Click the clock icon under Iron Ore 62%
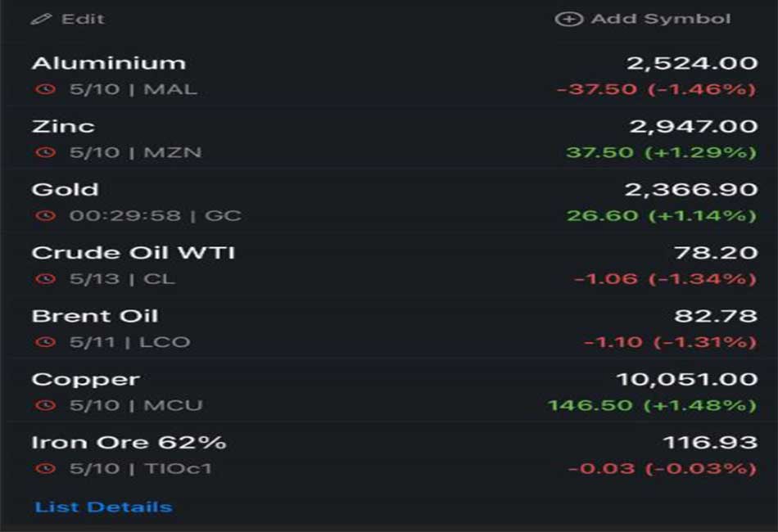Image resolution: width=778 pixels, height=532 pixels. tap(45, 468)
